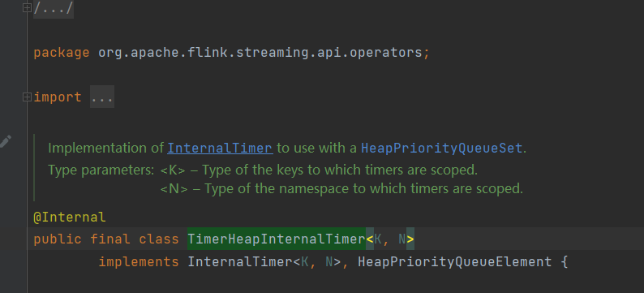Click the <K> type parameter doc line
644x293 pixels.
click(x=319, y=170)
